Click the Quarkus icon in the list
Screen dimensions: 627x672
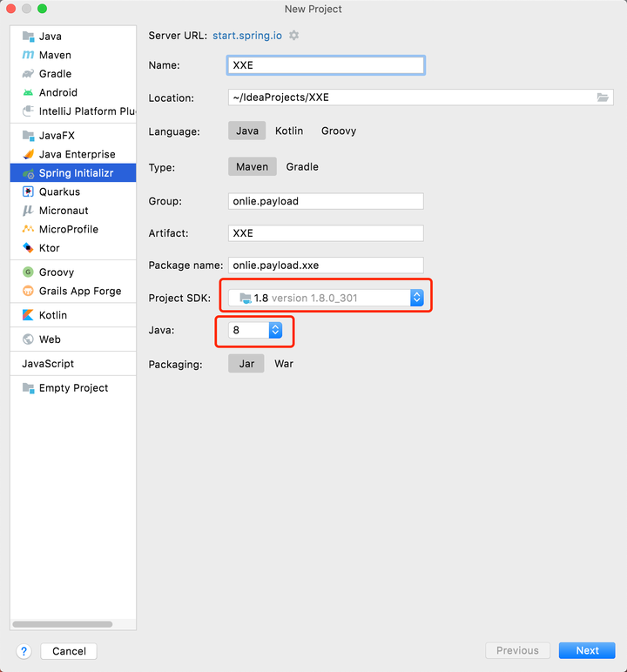29,192
